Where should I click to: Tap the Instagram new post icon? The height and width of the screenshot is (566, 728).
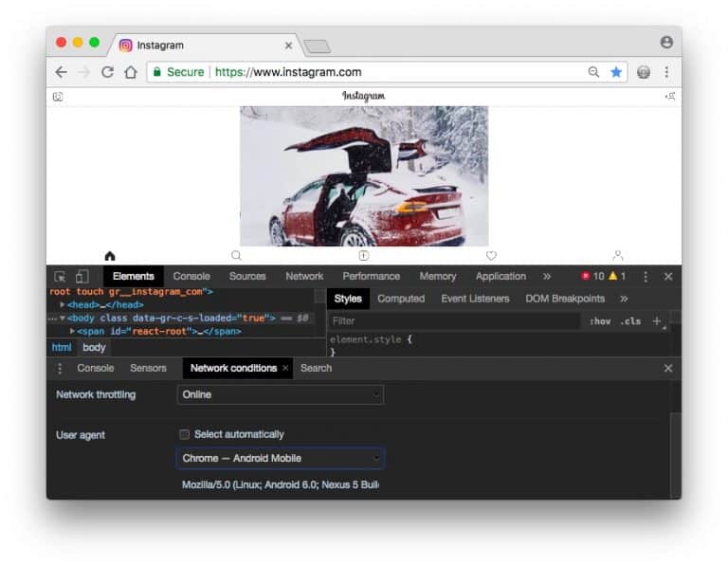tap(364, 255)
